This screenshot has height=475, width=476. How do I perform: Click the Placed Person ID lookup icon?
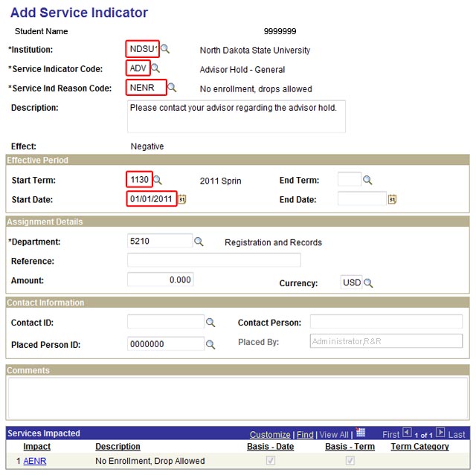(210, 344)
